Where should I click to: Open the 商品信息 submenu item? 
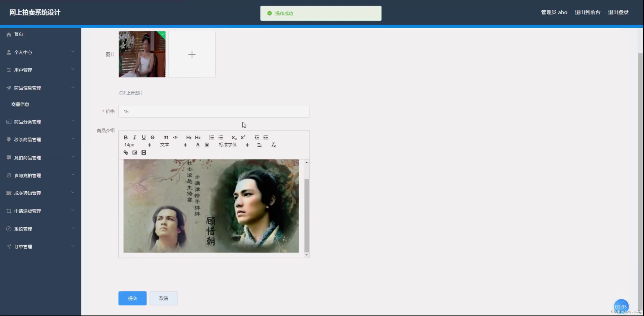tap(41, 104)
